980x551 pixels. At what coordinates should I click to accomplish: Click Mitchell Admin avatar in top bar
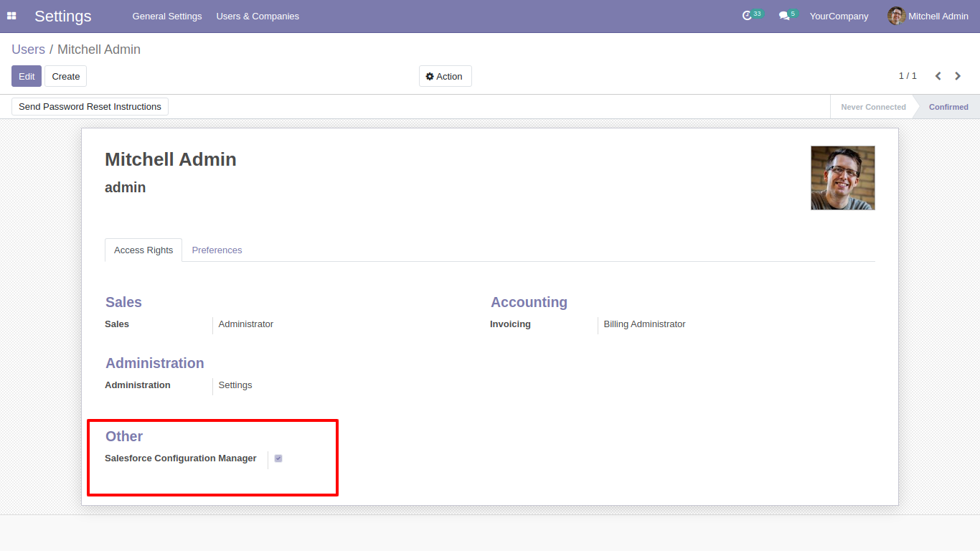click(896, 16)
